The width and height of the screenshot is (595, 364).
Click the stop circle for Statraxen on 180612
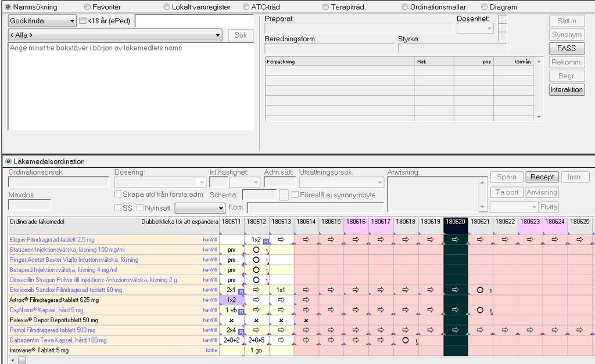point(256,250)
